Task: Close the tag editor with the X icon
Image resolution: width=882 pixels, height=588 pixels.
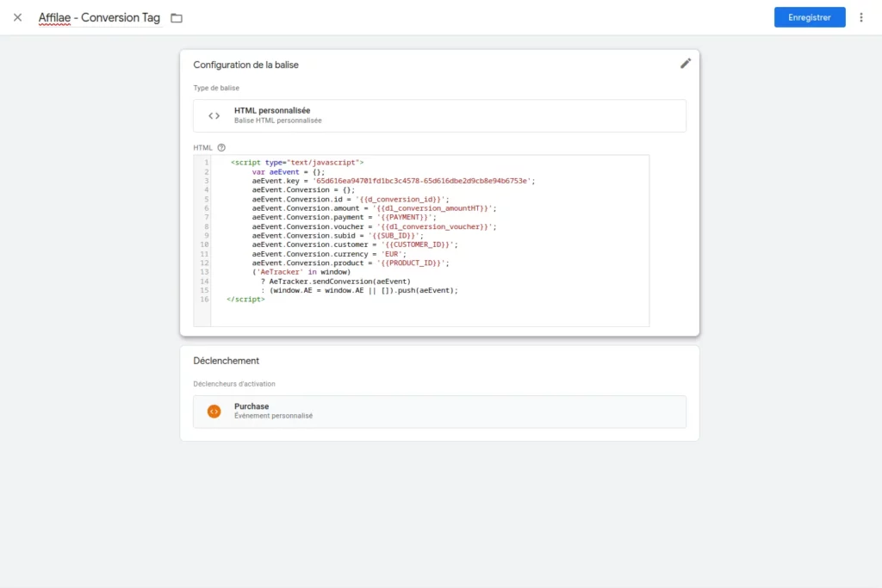Action: (17, 17)
